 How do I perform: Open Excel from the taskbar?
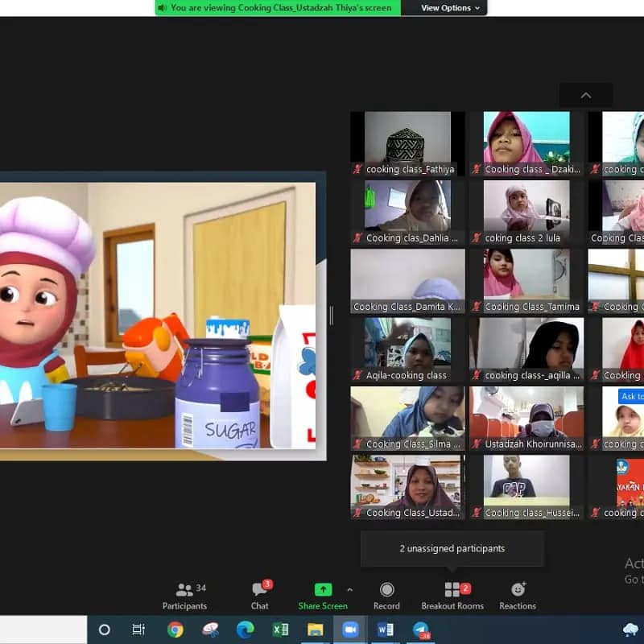pyautogui.click(x=280, y=630)
